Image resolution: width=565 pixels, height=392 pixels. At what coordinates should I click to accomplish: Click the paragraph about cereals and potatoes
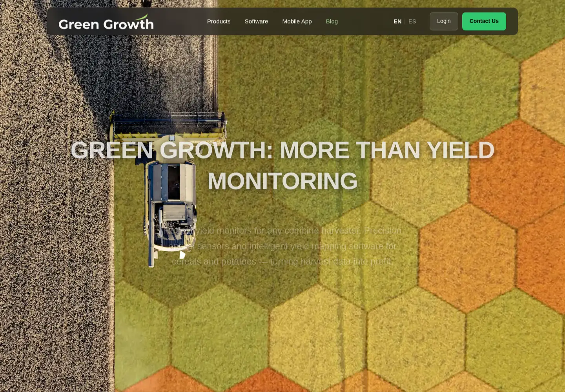[x=282, y=246]
